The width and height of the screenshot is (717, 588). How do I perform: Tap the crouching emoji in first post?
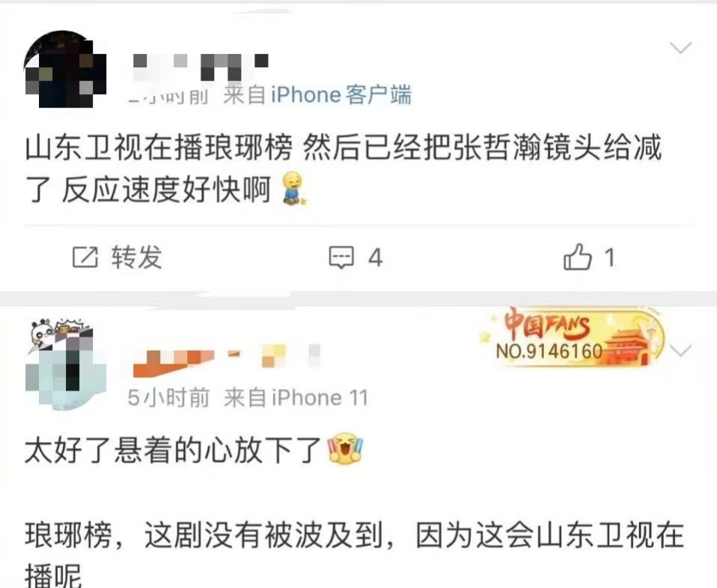pyautogui.click(x=294, y=189)
